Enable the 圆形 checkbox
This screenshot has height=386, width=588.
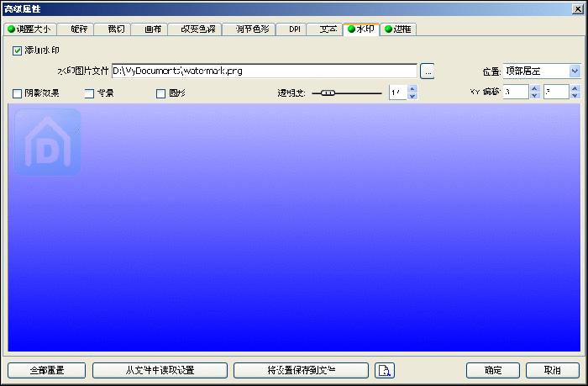[161, 93]
